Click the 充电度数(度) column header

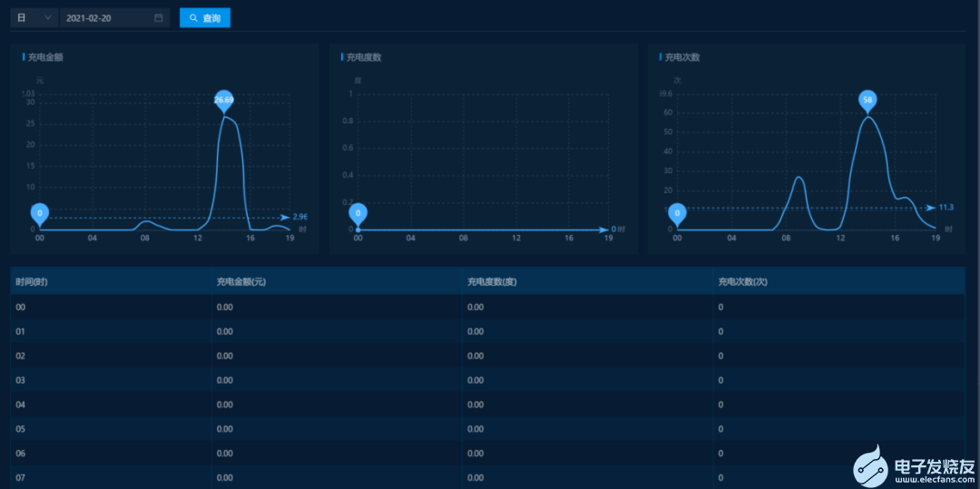point(492,282)
